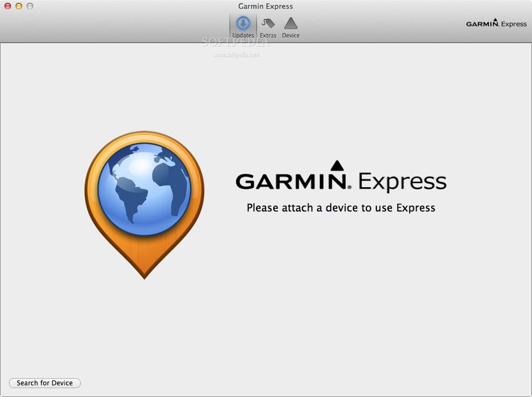Select the Device tab in the toolbar
The height and width of the screenshot is (397, 532).
(x=290, y=28)
